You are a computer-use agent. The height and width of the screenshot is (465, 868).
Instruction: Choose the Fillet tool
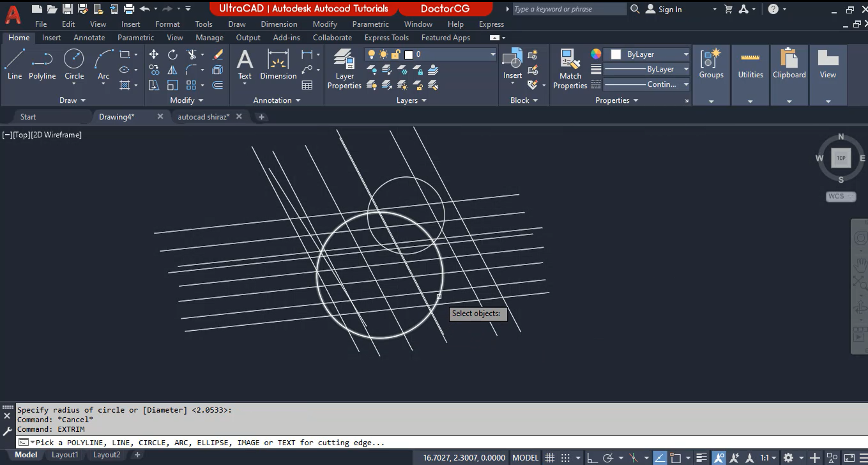point(191,70)
